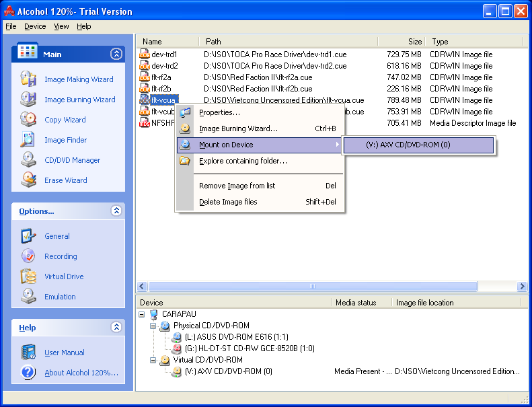Click Explore containing folder icon
The height and width of the screenshot is (407, 532).
185,161
